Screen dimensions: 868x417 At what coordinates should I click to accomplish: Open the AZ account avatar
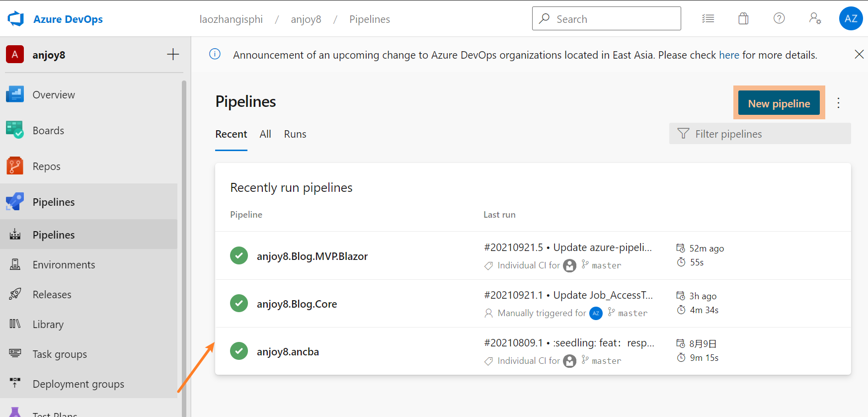tap(851, 18)
